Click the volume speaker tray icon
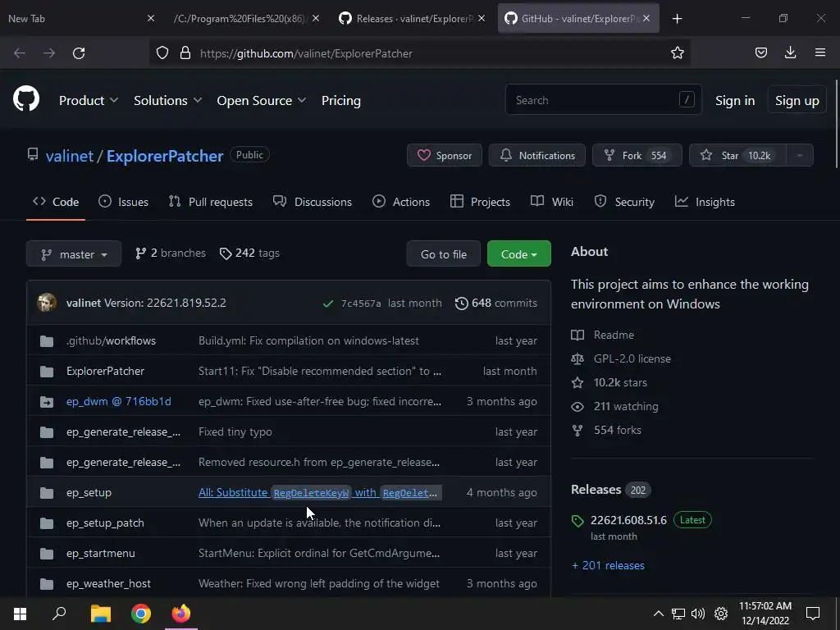Viewport: 840px width, 630px height. (x=697, y=614)
